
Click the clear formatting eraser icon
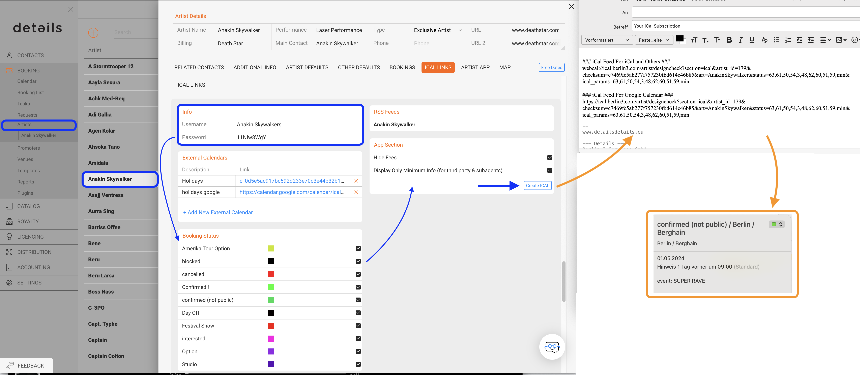click(x=764, y=40)
